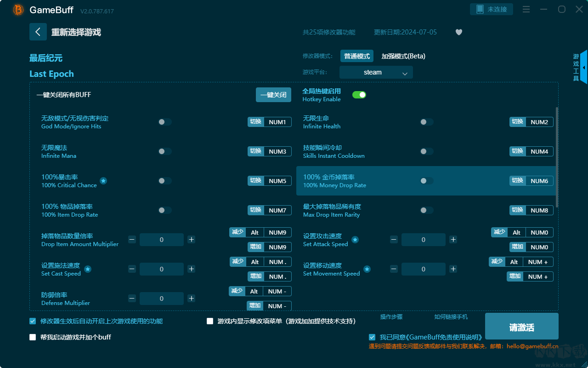Increase Set Attack Speed with plus

[x=453, y=240]
